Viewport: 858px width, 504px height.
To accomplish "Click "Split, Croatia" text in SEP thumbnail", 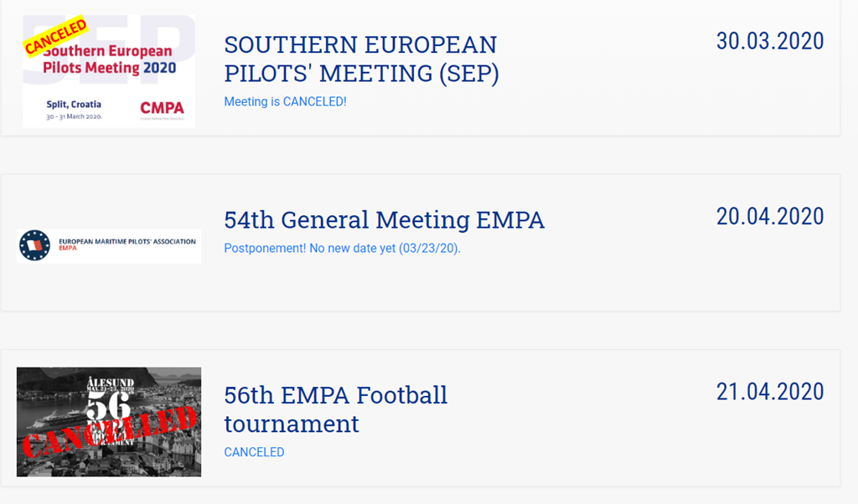I will pos(75,104).
